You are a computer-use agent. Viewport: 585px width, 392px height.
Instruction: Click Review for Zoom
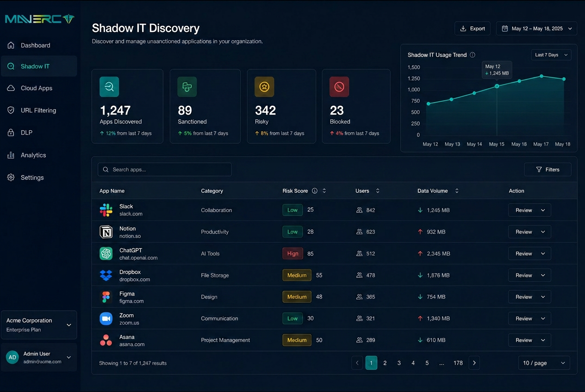click(x=529, y=318)
